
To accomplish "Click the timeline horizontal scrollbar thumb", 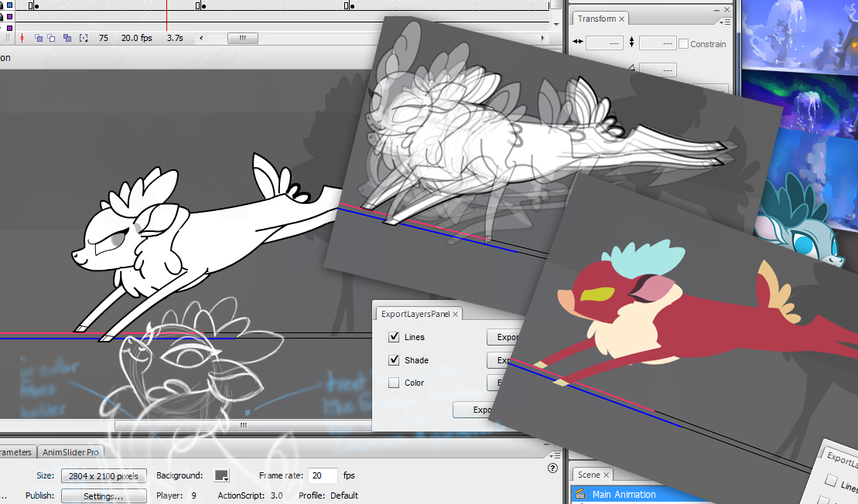I will pyautogui.click(x=243, y=39).
